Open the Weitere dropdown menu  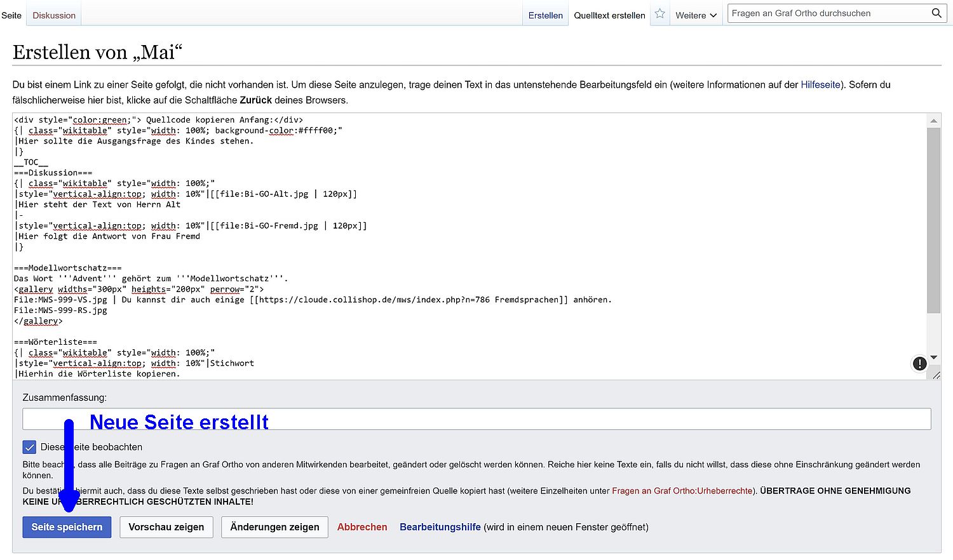coord(696,15)
